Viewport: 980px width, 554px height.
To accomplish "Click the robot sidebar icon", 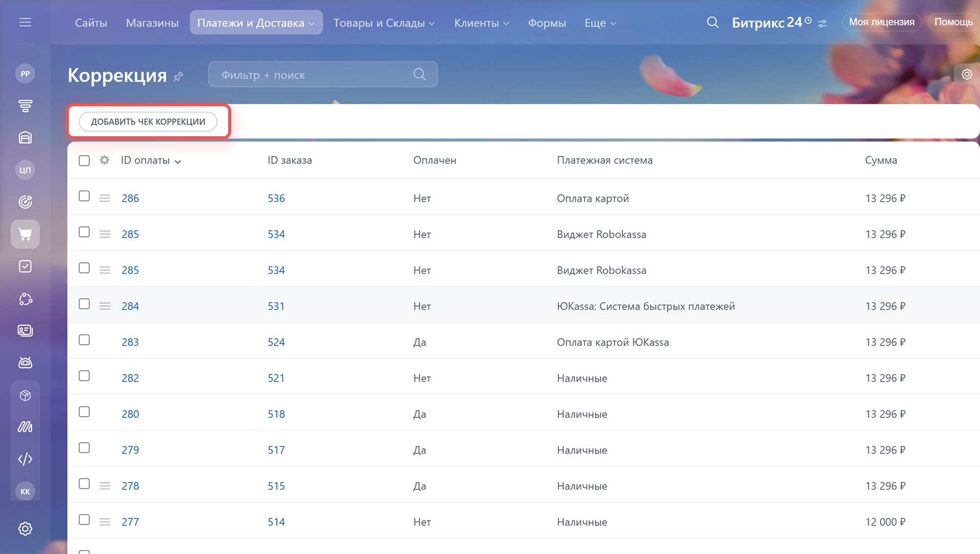I will (x=25, y=363).
